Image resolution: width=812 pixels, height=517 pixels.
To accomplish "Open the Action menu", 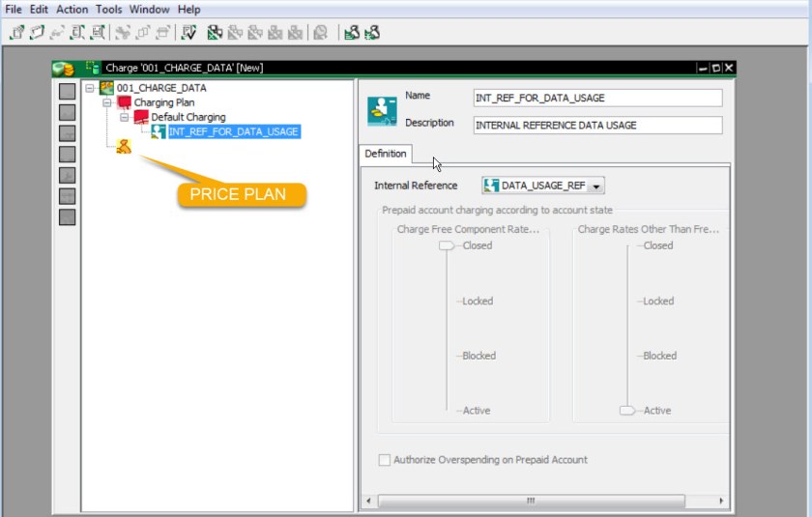I will (72, 10).
